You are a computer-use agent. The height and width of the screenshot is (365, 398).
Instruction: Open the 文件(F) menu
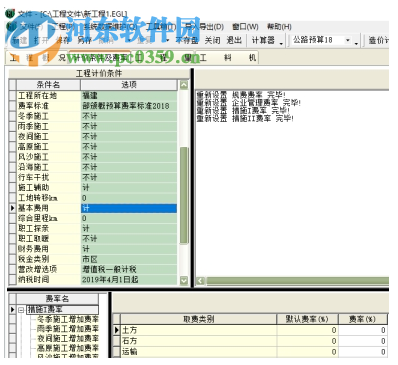(32, 27)
